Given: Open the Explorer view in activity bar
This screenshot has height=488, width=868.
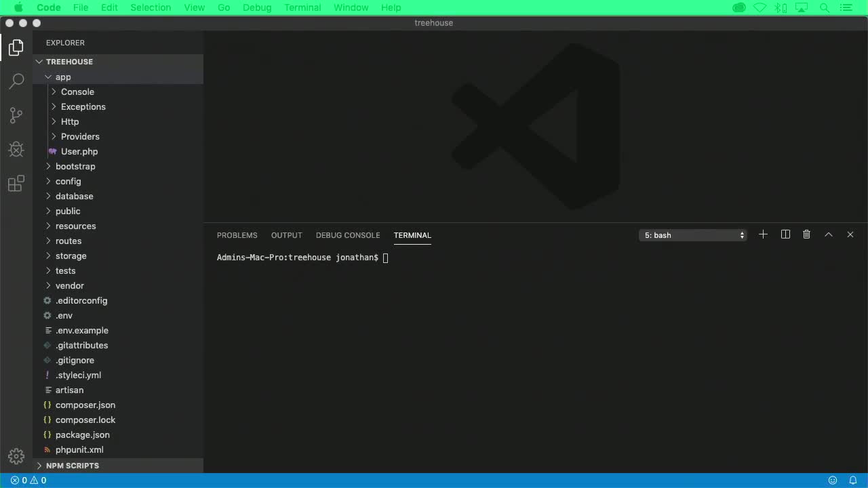Looking at the screenshot, I should pos(16,47).
